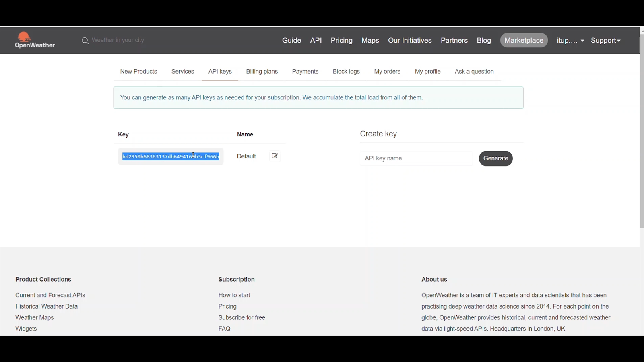Expand the Support dropdown

click(x=606, y=41)
